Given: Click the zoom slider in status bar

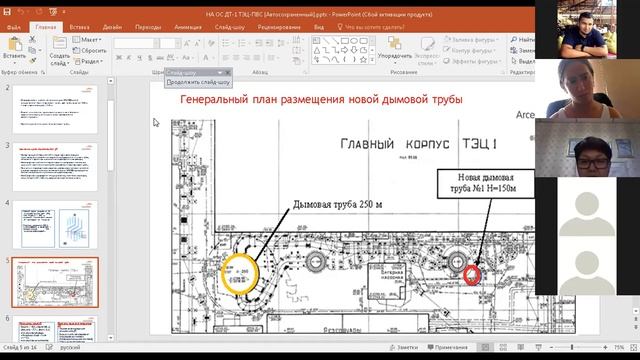Looking at the screenshot, I should pos(578,347).
